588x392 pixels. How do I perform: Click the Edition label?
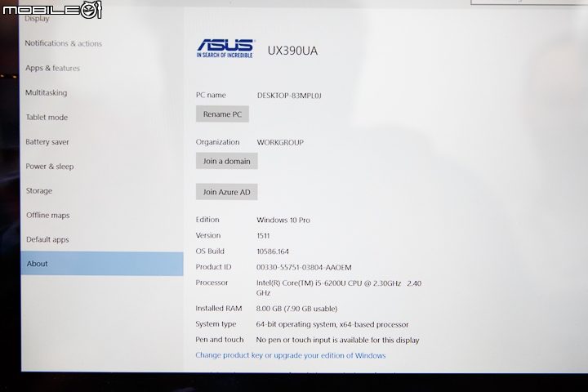(x=207, y=220)
